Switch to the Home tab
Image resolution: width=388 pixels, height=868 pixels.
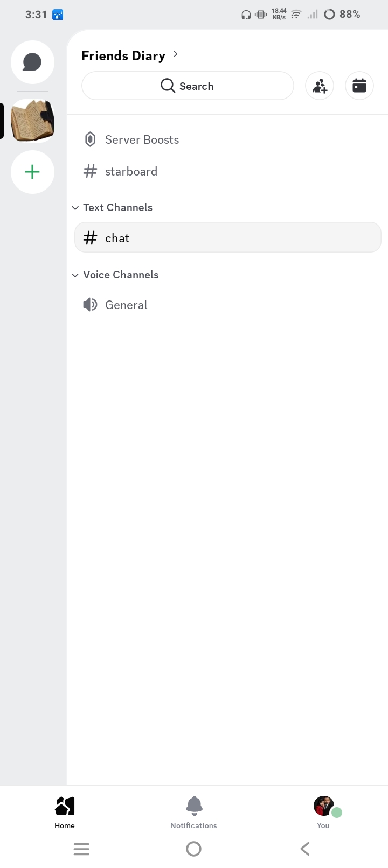tap(65, 813)
